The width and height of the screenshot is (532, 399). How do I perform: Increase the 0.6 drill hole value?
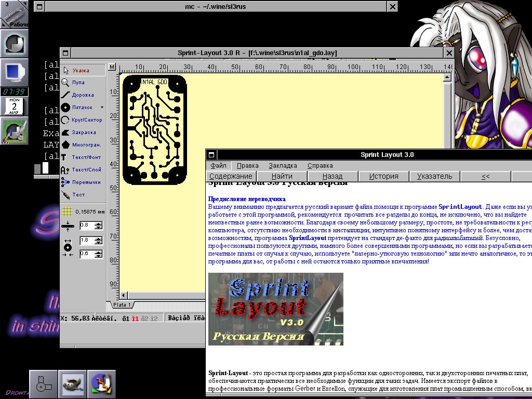click(98, 252)
